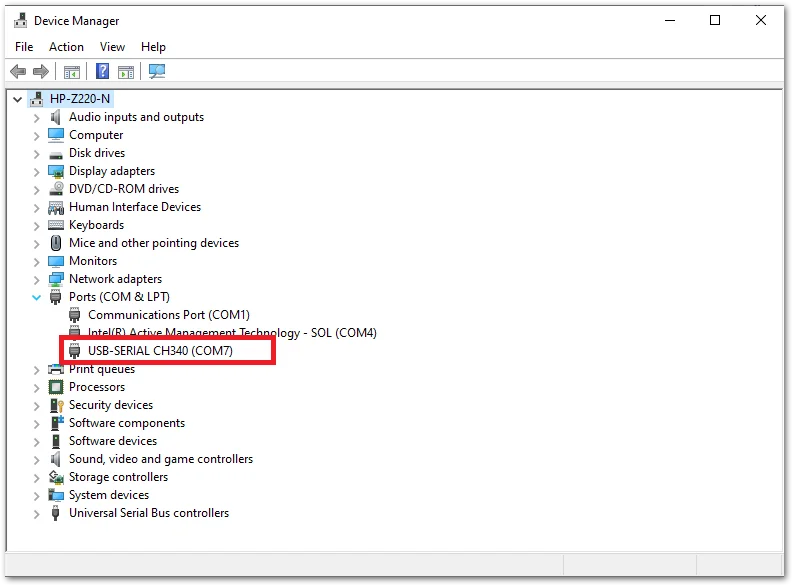Select the Security devices entry
793x586 pixels.
111,405
